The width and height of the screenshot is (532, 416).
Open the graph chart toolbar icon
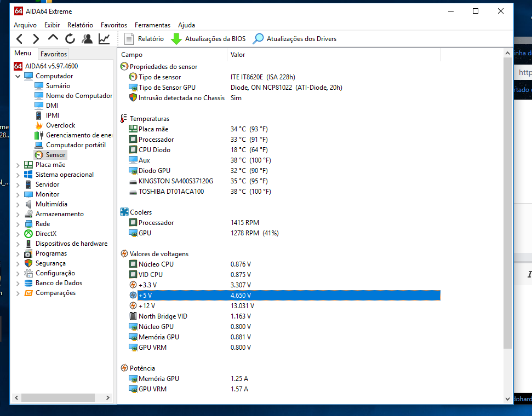click(104, 39)
